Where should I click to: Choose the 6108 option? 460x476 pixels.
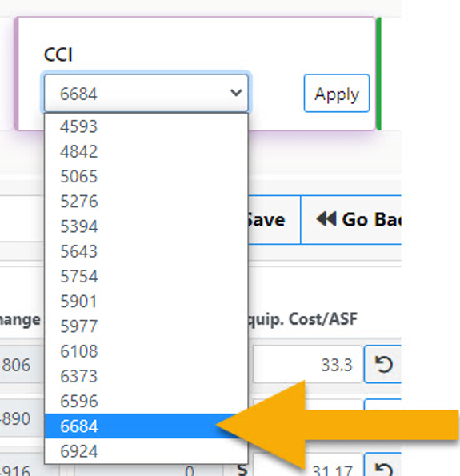click(146, 351)
